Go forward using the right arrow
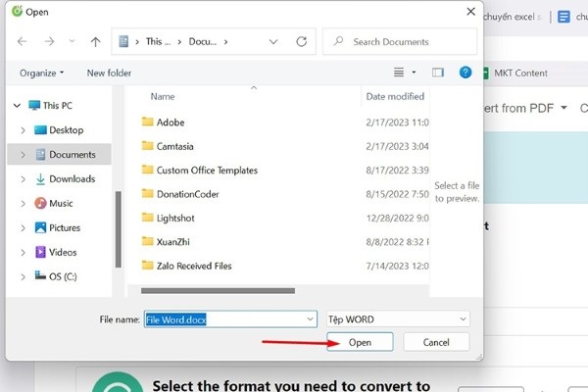This screenshot has width=588, height=392. (49, 41)
